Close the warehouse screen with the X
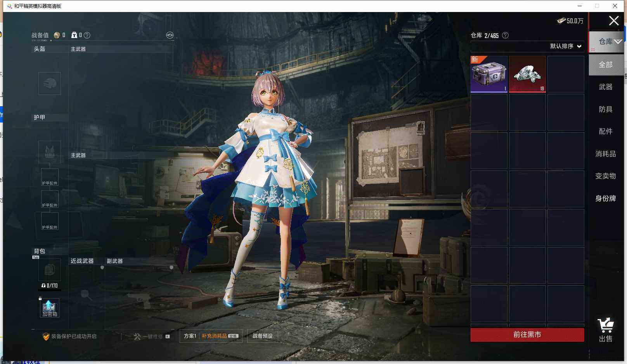The width and height of the screenshot is (627, 364). coord(614,21)
